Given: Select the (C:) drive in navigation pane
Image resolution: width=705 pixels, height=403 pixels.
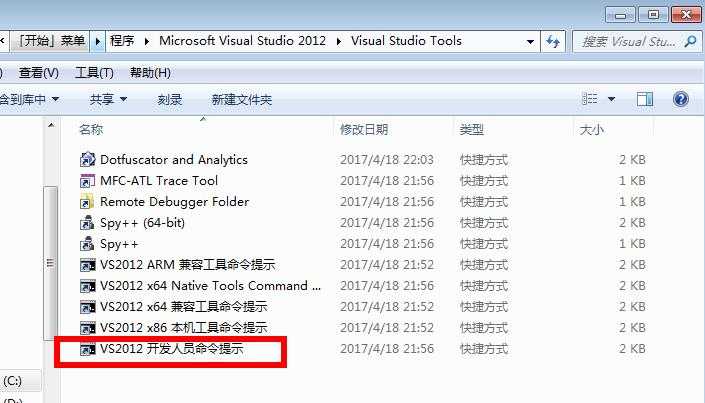Looking at the screenshot, I should [x=13, y=381].
